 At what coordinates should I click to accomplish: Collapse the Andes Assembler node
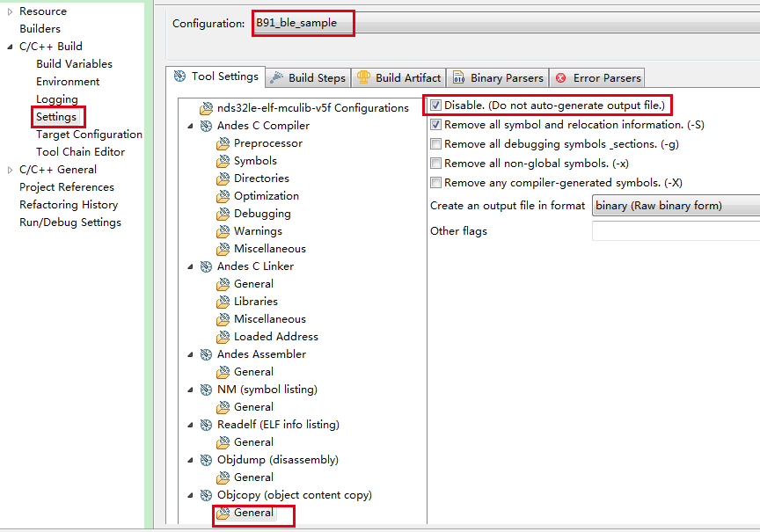tap(191, 354)
